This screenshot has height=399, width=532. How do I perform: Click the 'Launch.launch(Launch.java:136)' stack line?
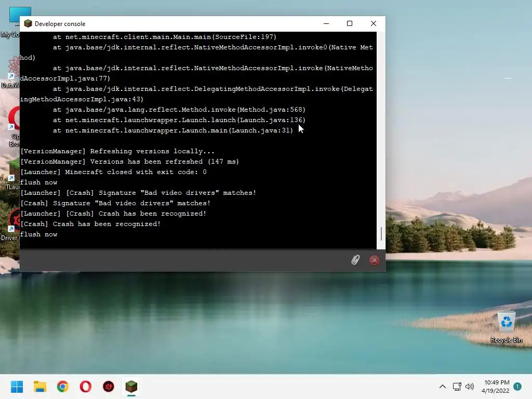179,120
